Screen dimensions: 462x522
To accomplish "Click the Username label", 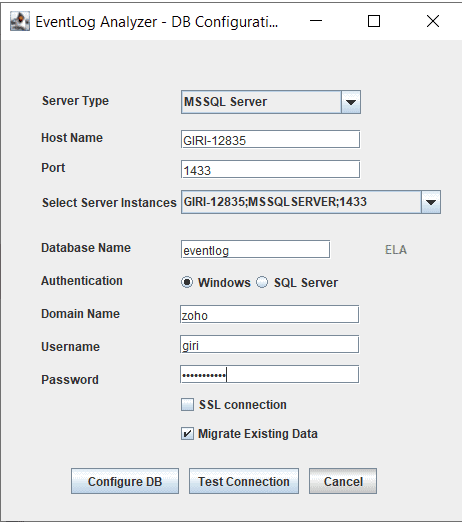I will tap(70, 347).
